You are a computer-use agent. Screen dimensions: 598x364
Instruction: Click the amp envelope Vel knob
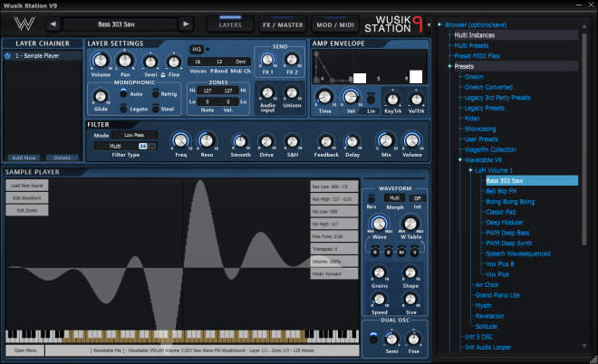(x=351, y=97)
